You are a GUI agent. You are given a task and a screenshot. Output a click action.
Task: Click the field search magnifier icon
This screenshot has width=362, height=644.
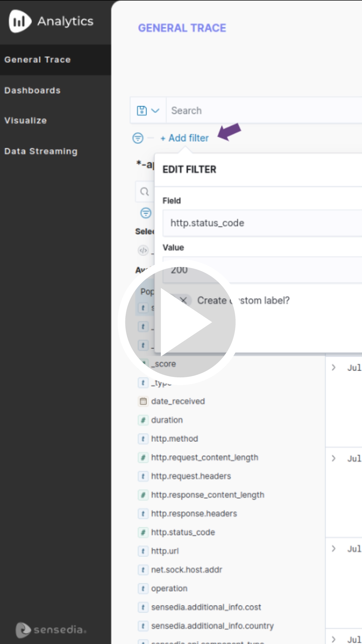click(144, 192)
